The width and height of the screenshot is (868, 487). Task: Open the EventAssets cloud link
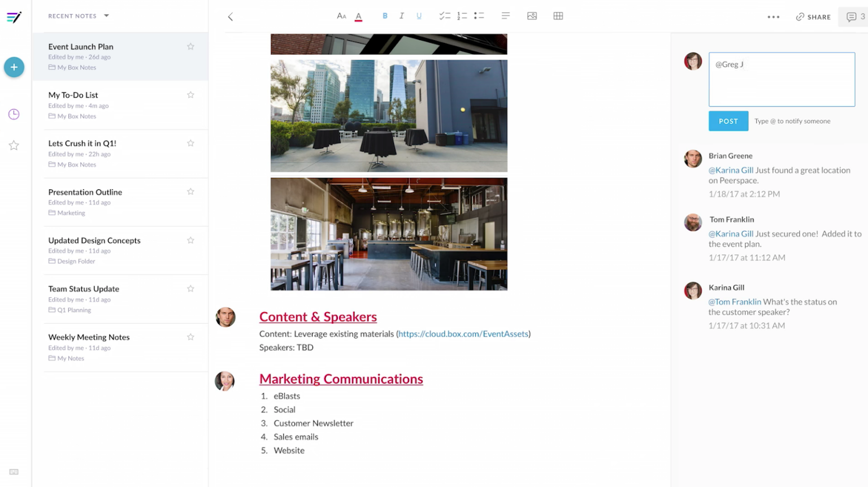coord(463,334)
